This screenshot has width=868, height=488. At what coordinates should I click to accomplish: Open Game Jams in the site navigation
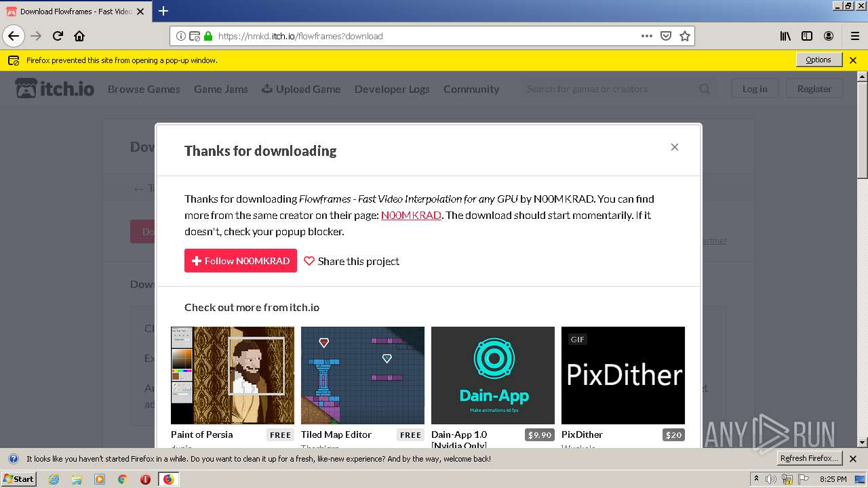(221, 89)
